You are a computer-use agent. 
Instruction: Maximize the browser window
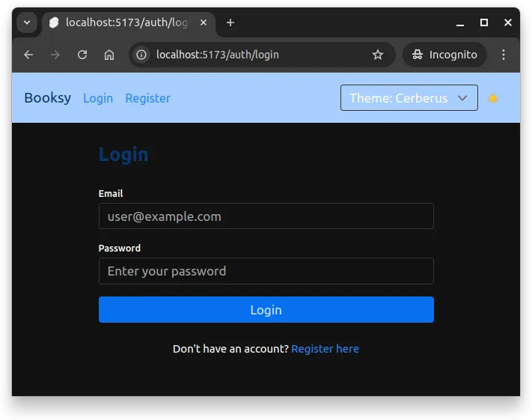coord(484,22)
